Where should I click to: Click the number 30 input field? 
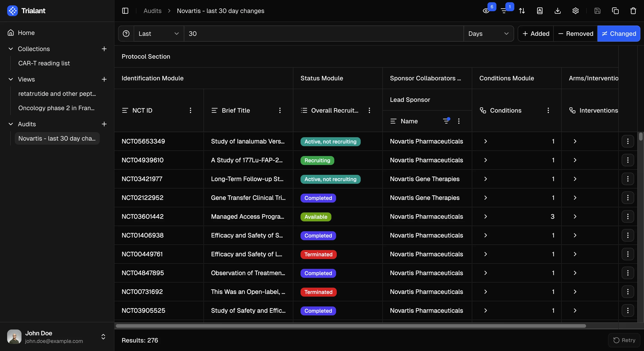click(x=324, y=34)
